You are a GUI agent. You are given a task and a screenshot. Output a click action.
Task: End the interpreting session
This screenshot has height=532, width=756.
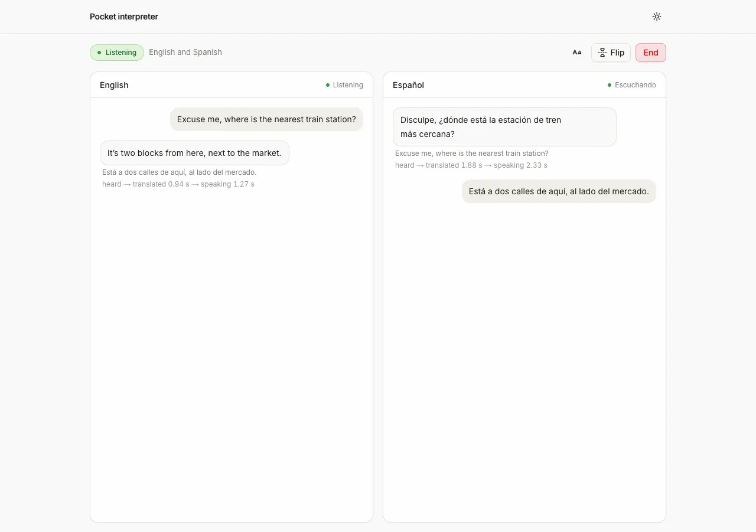(x=651, y=53)
